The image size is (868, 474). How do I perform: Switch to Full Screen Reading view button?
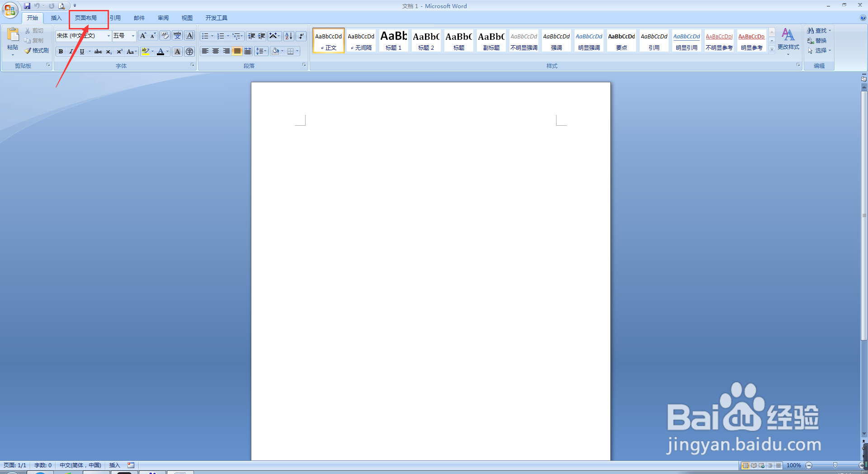click(x=754, y=465)
